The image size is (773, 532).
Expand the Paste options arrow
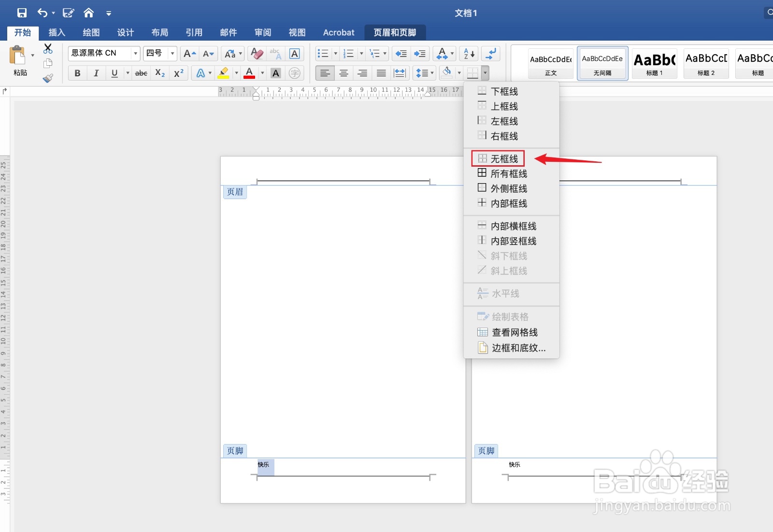coord(32,56)
